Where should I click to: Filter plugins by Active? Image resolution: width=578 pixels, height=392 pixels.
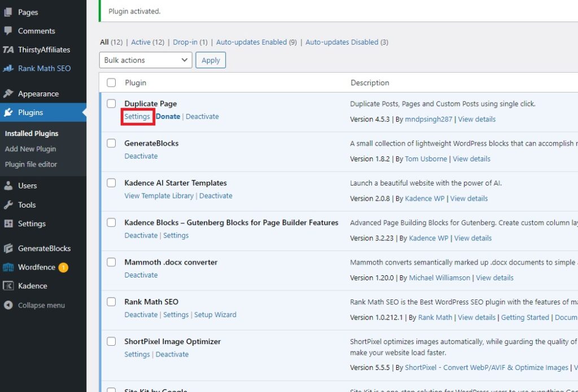click(x=141, y=42)
